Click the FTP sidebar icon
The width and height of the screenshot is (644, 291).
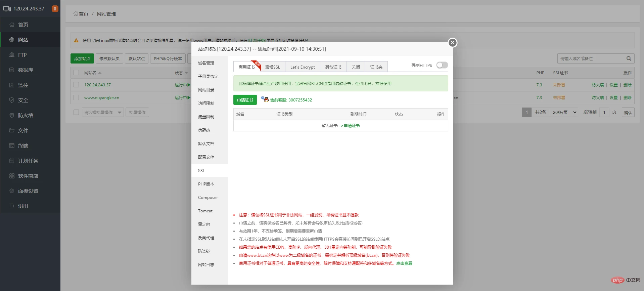12,55
